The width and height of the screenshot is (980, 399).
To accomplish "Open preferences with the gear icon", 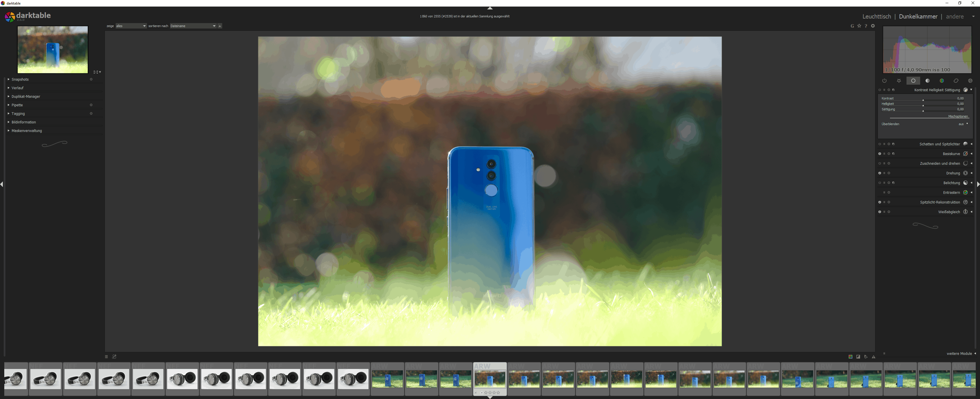I will coord(873,26).
